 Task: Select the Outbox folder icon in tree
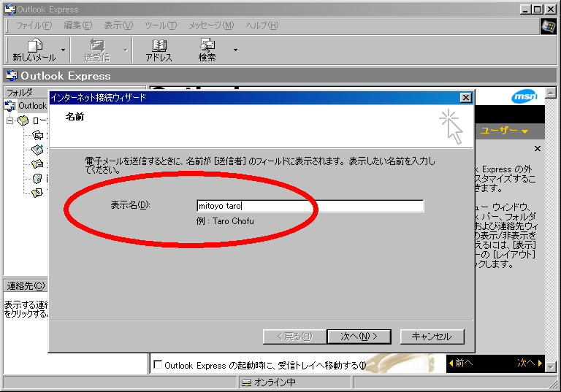(37, 150)
